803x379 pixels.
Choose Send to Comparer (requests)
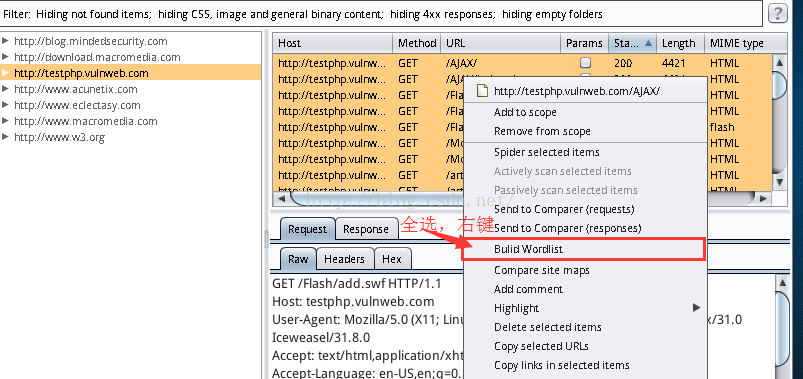(585, 209)
